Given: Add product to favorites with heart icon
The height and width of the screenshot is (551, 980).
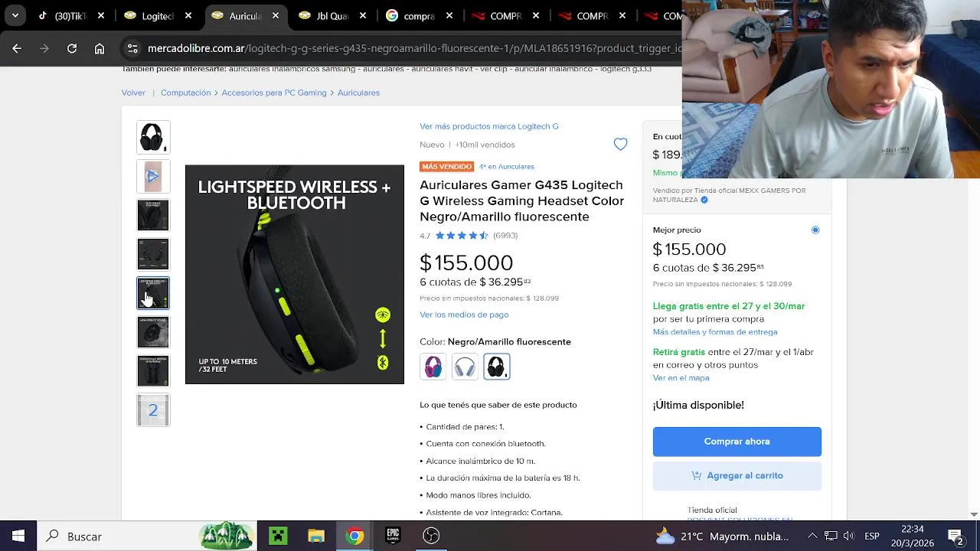Looking at the screenshot, I should (x=620, y=144).
